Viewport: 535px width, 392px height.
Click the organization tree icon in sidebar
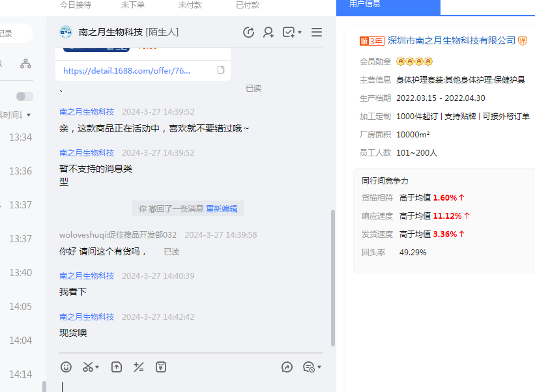tap(25, 64)
